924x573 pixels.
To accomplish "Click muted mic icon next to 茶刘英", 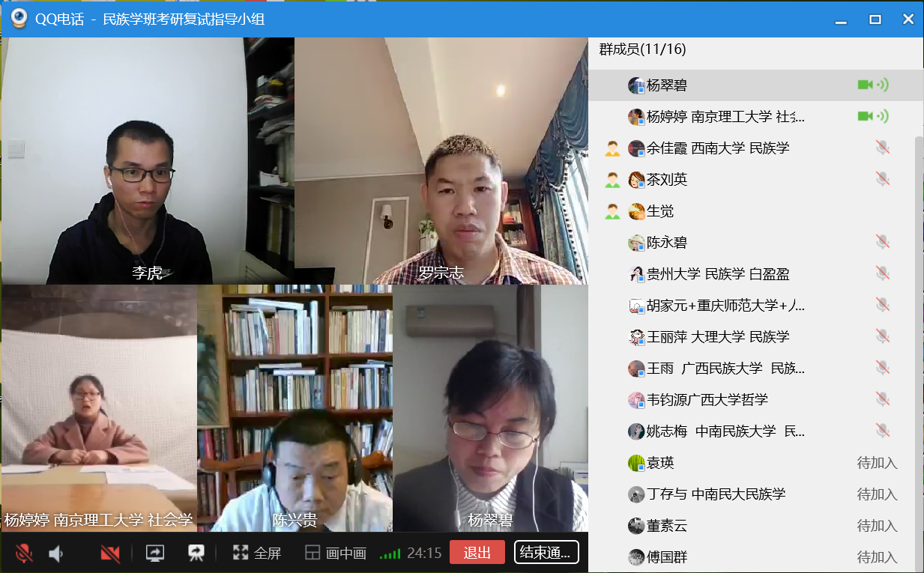I will point(883,179).
